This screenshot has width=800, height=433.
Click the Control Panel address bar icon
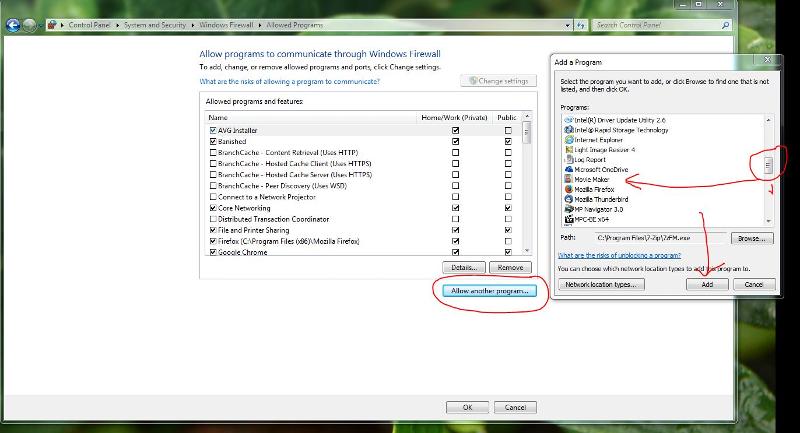coord(52,24)
